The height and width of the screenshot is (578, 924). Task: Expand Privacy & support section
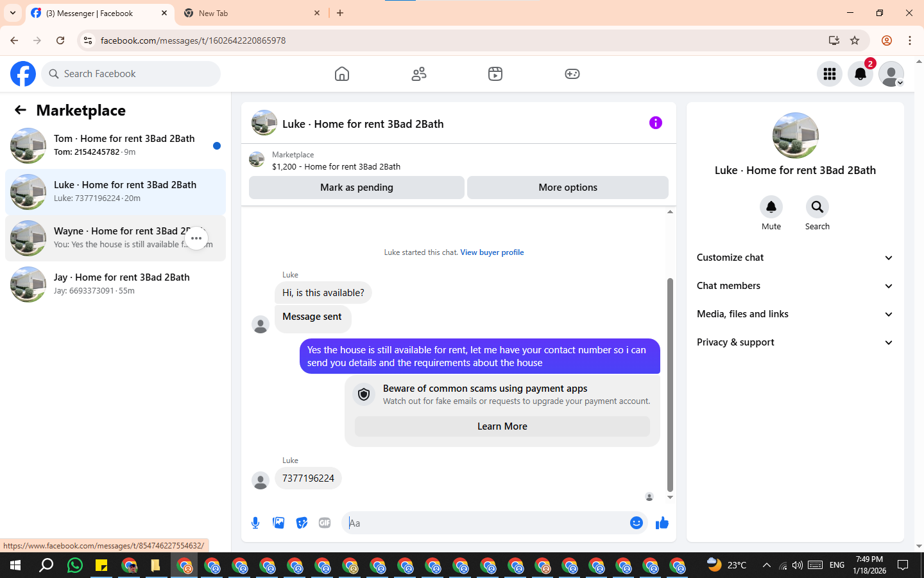795,342
